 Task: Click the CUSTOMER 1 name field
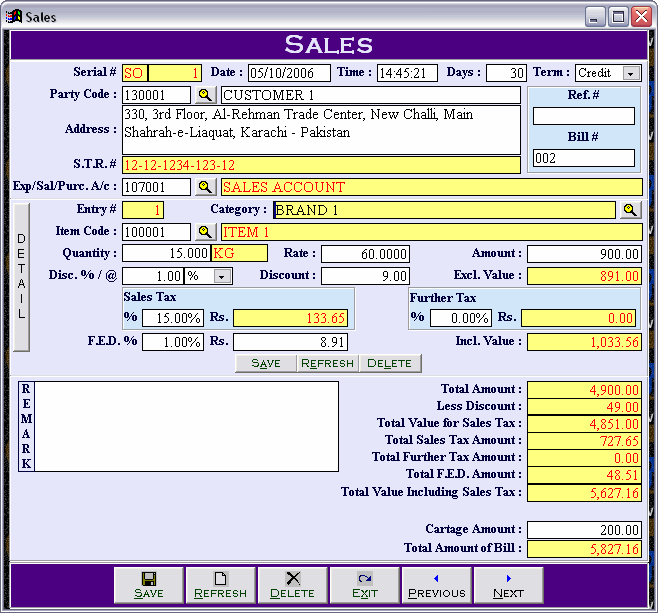[x=371, y=95]
